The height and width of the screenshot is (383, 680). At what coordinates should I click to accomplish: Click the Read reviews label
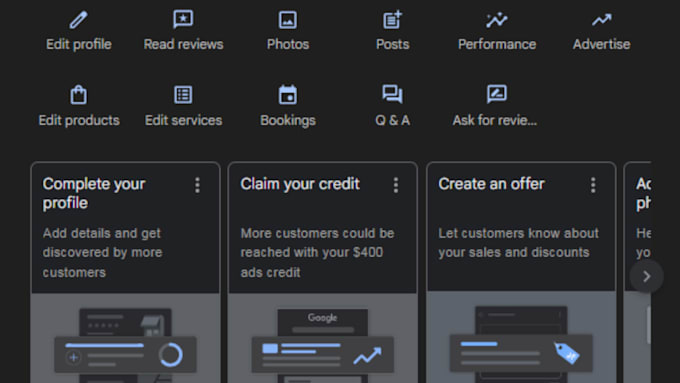[x=183, y=44]
